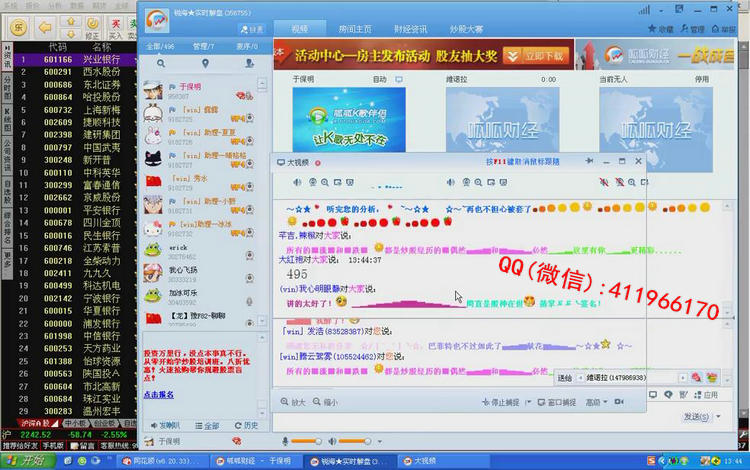The width and height of the screenshot is (750, 470).
Task: Select user 我心飞扬 in the list
Action: (200, 273)
